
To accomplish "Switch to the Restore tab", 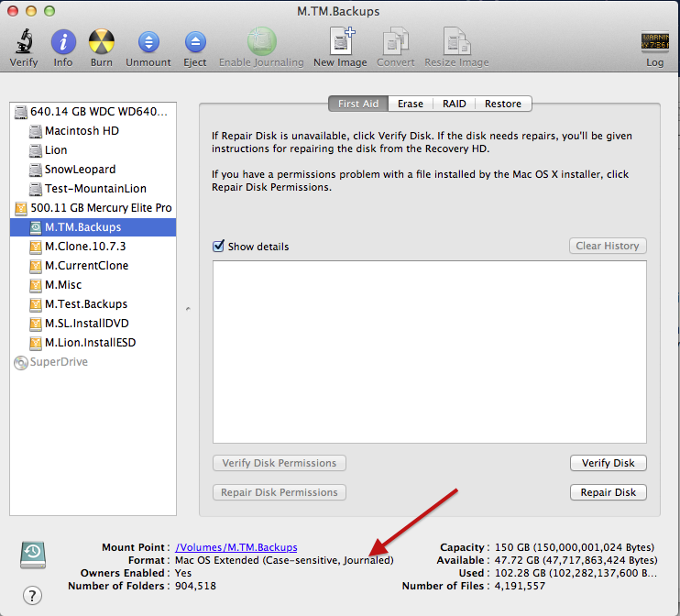I will (x=503, y=104).
